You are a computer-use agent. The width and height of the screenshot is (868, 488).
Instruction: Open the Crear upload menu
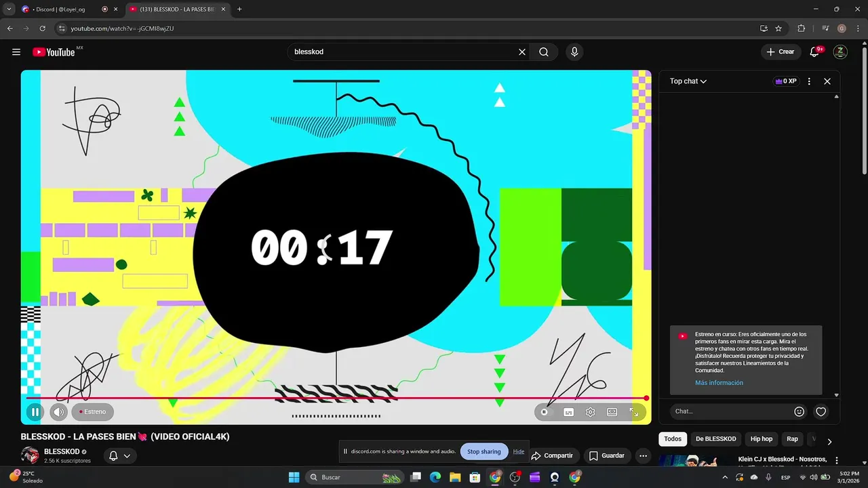780,52
